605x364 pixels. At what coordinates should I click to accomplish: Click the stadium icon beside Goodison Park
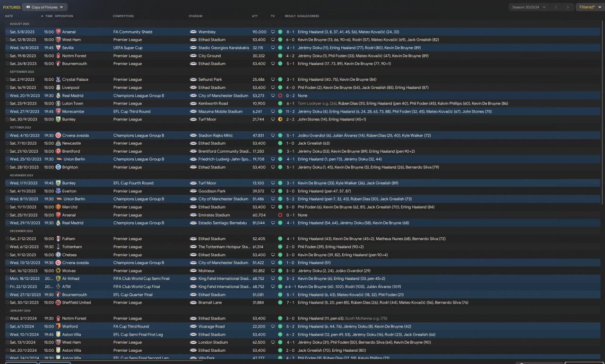point(193,191)
